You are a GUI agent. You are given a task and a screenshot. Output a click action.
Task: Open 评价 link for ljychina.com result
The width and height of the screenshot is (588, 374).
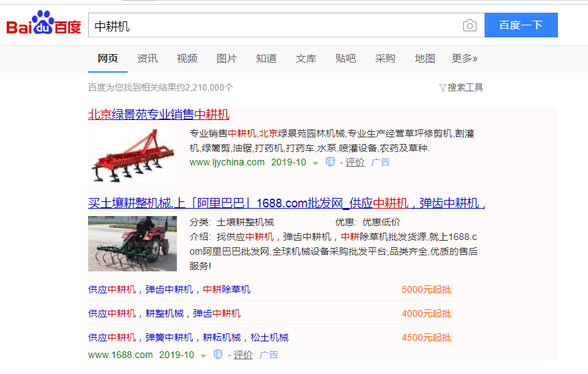355,162
